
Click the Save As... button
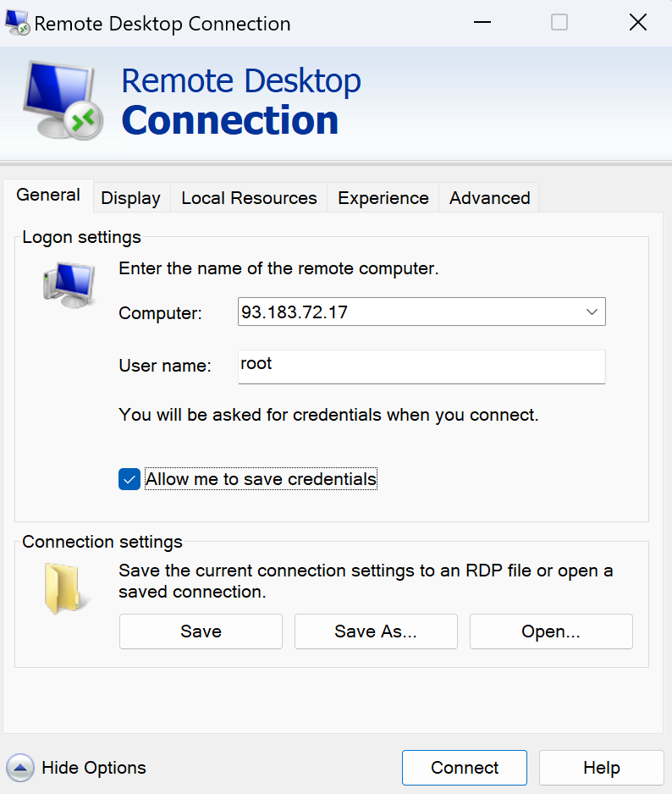point(376,631)
